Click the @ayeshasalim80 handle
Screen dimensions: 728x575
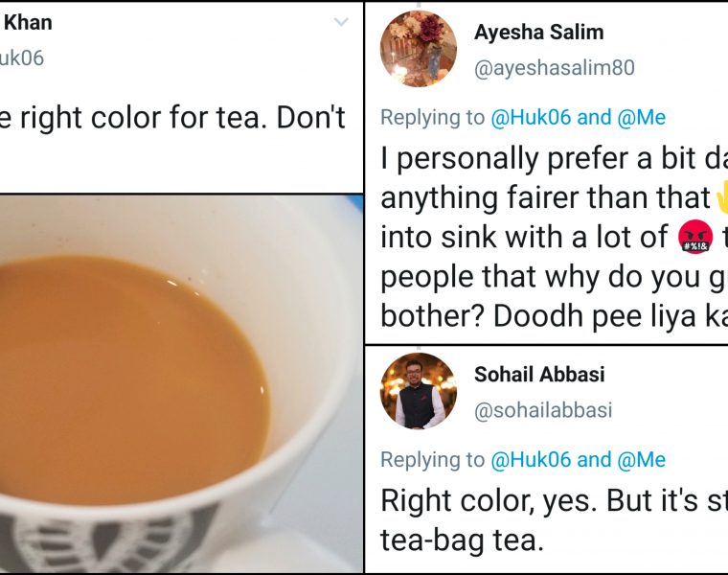[x=554, y=68]
